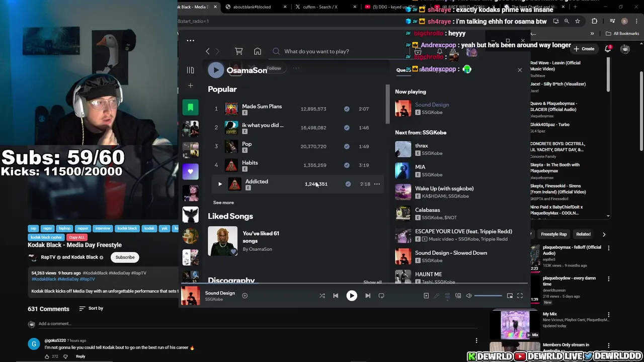The image size is (644, 362).
Task: Toggle saved checkmark for Made Sum Plans
Action: (347, 109)
